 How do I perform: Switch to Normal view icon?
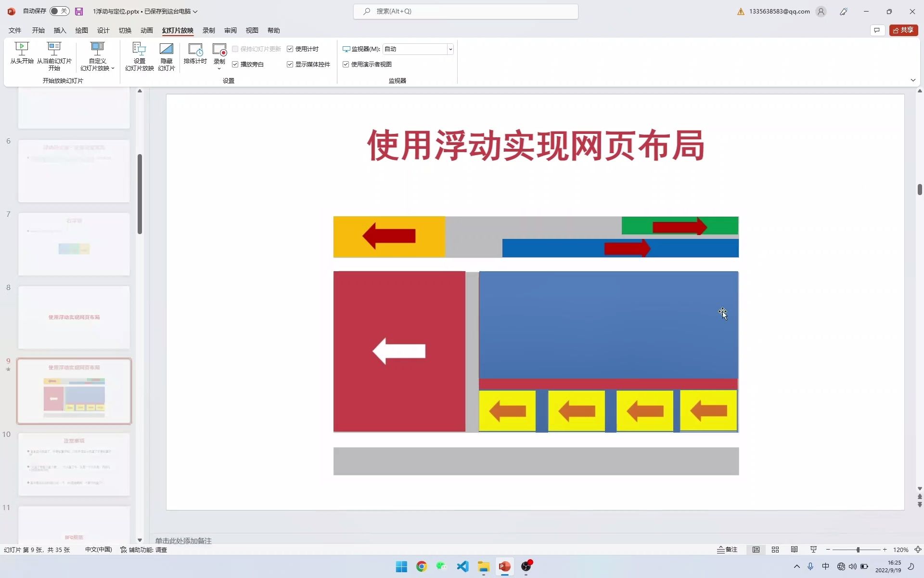pyautogui.click(x=756, y=550)
